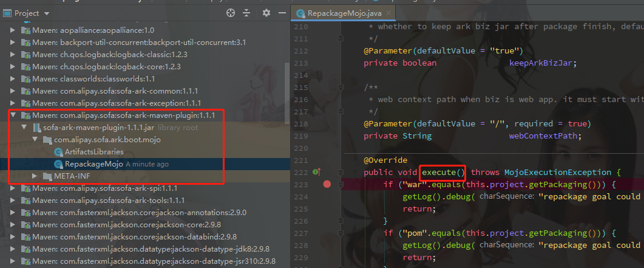The image size is (644, 268).
Task: Select the ArtifactsLibraries class
Action: (94, 152)
